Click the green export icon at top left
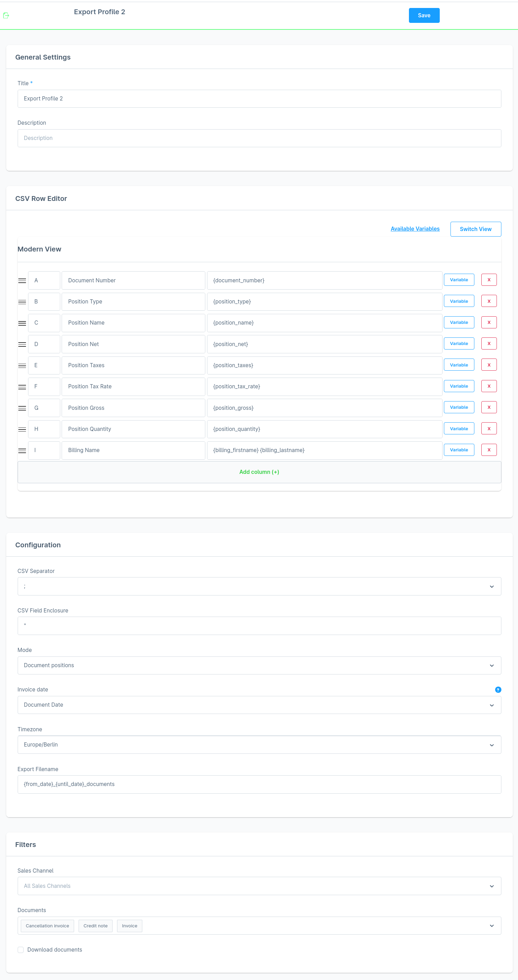This screenshot has width=518, height=980. coord(6,16)
